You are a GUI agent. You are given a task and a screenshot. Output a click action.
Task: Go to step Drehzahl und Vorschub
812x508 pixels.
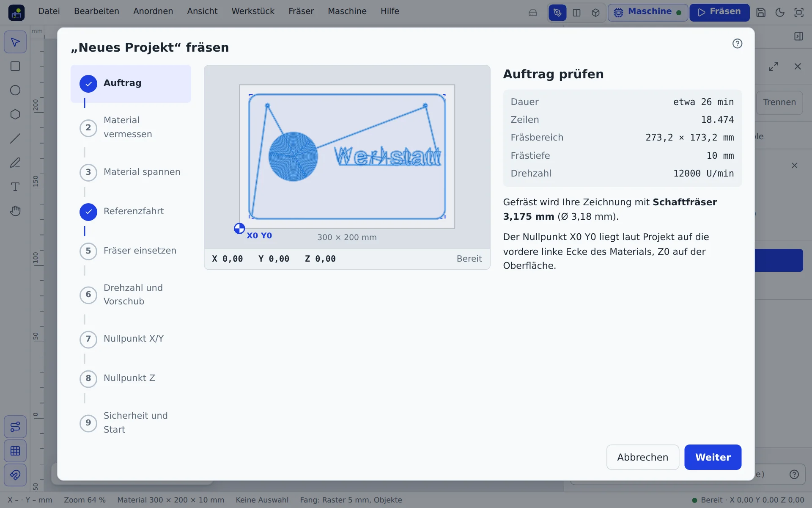[x=131, y=295]
